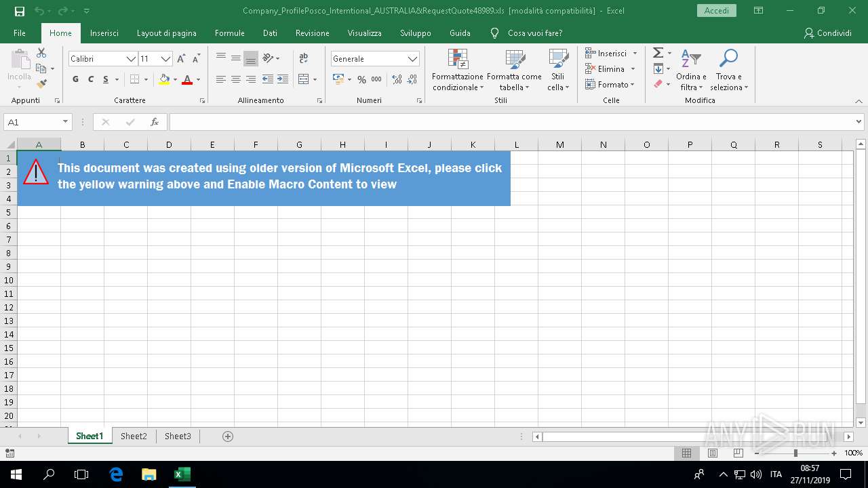
Task: Click the thousands separator 000 icon
Action: click(x=376, y=79)
